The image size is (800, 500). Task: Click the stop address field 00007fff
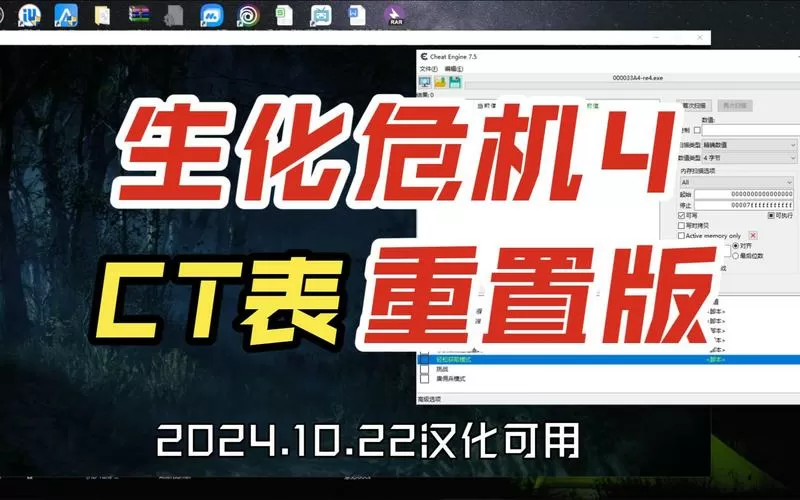click(x=744, y=205)
